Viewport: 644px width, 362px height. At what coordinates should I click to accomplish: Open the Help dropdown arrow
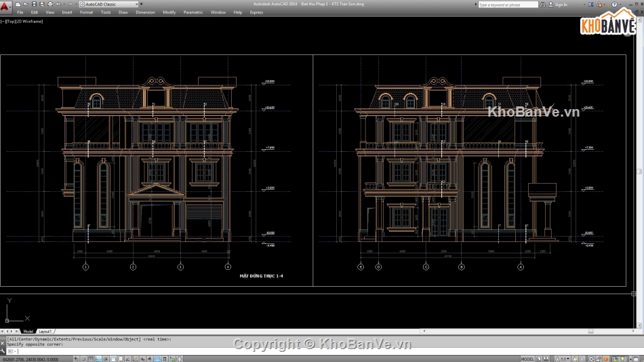(620, 5)
